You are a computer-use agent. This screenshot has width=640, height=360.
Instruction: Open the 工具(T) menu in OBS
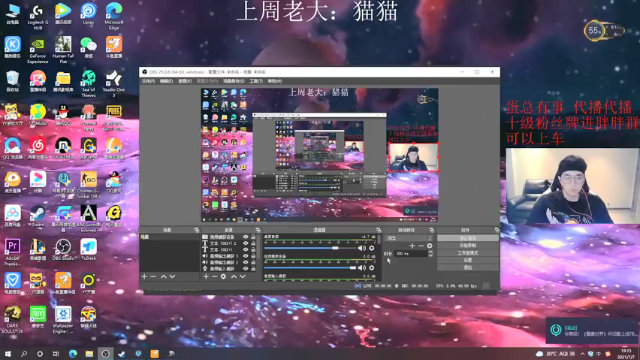pos(256,81)
